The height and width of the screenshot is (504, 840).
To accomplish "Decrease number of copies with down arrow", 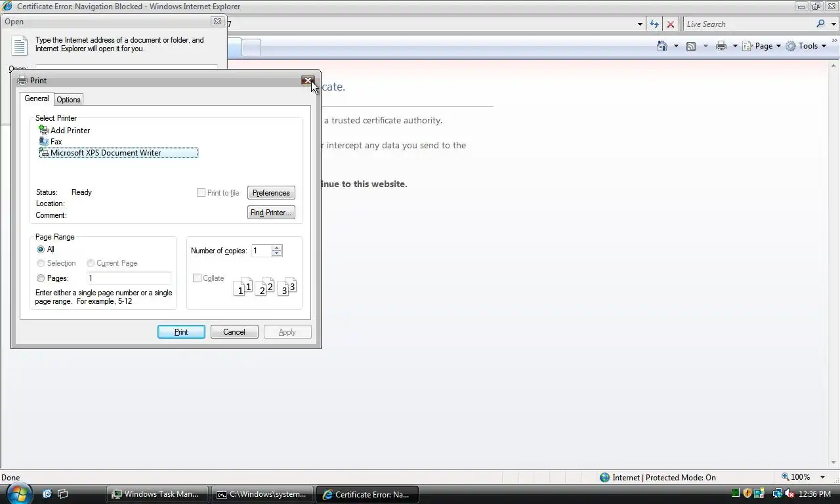I will pos(277,253).
